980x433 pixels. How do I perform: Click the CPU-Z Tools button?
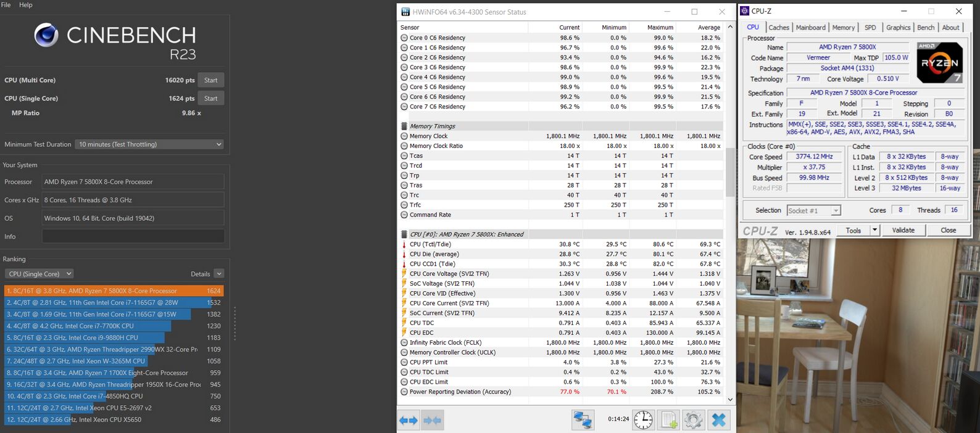(x=853, y=230)
